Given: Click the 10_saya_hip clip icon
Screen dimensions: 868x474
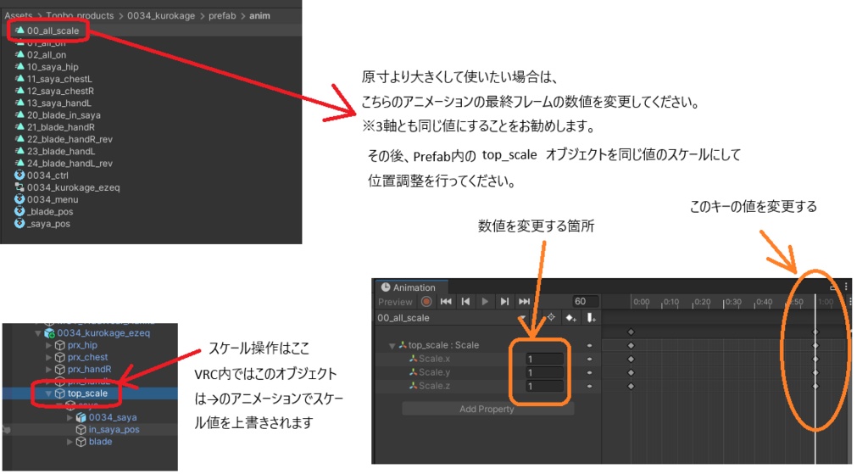Looking at the screenshot, I should click(x=20, y=66).
